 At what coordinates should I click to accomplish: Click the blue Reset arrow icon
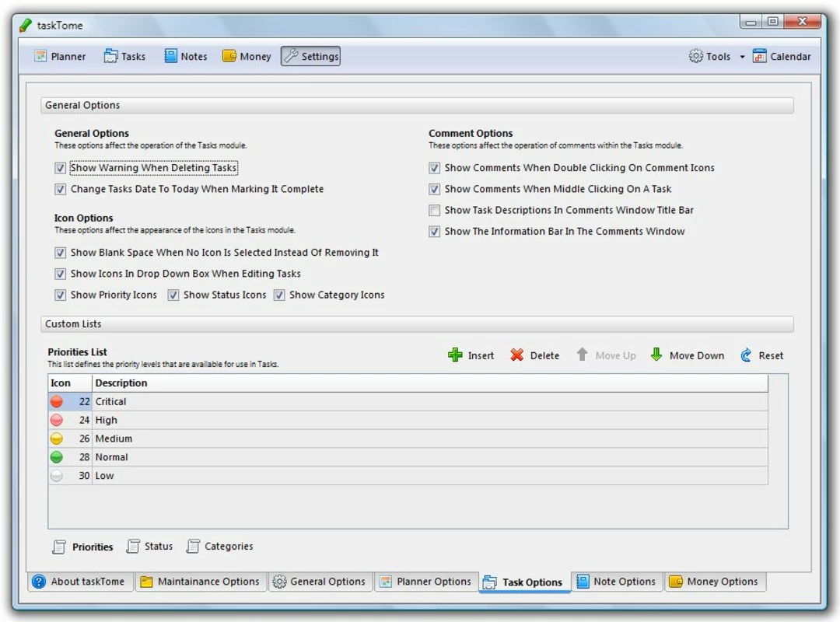(x=746, y=355)
